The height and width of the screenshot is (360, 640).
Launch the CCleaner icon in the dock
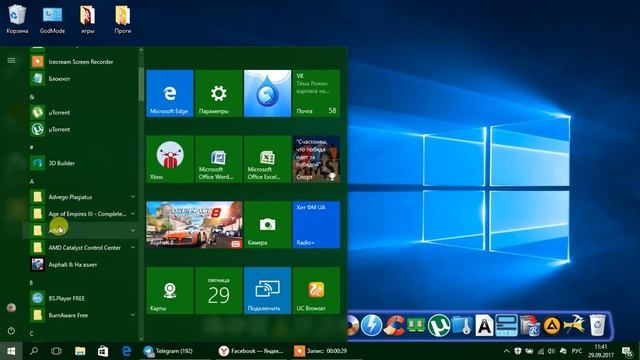pyautogui.click(x=395, y=326)
